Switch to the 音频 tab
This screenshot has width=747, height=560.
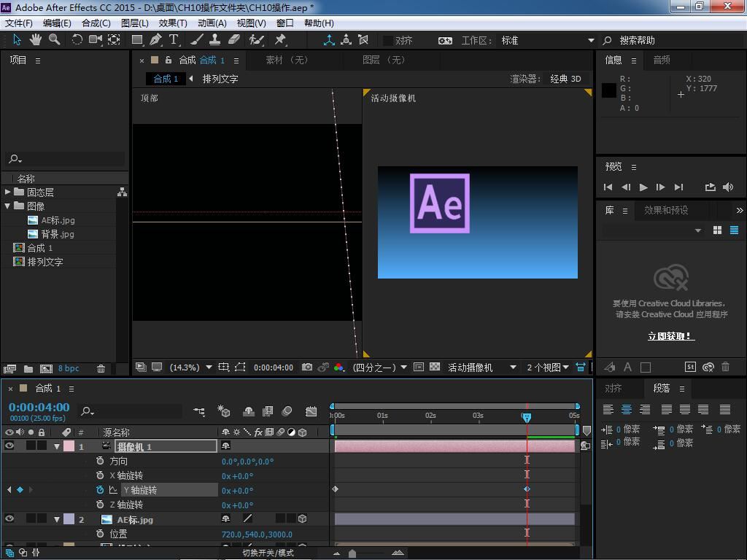662,60
